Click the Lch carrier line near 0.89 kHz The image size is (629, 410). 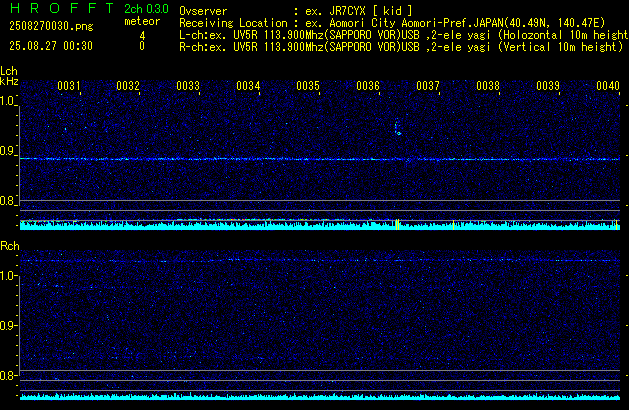click(320, 159)
